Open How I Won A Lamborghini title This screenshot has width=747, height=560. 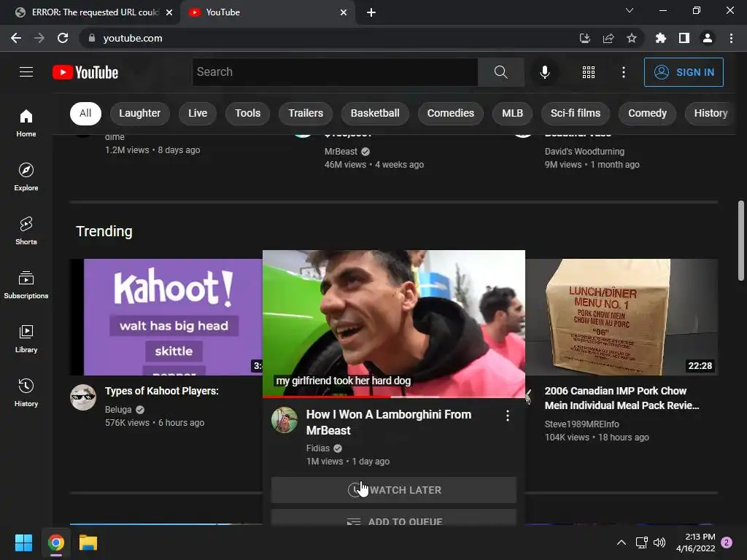[x=388, y=422]
